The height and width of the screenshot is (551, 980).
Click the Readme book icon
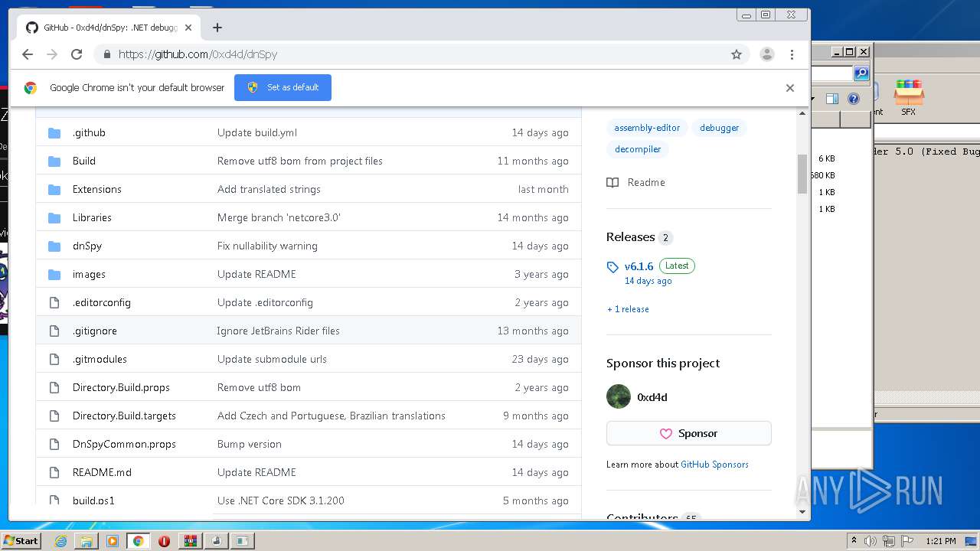(x=612, y=182)
